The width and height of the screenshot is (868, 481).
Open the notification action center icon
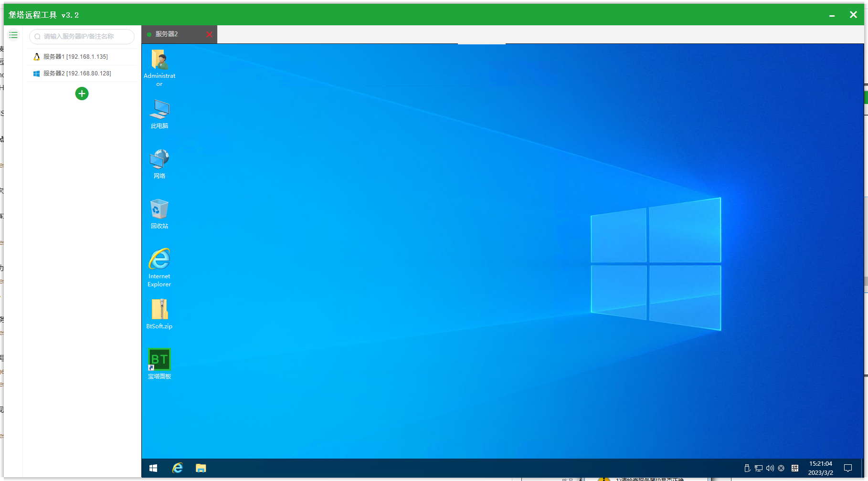(x=848, y=468)
